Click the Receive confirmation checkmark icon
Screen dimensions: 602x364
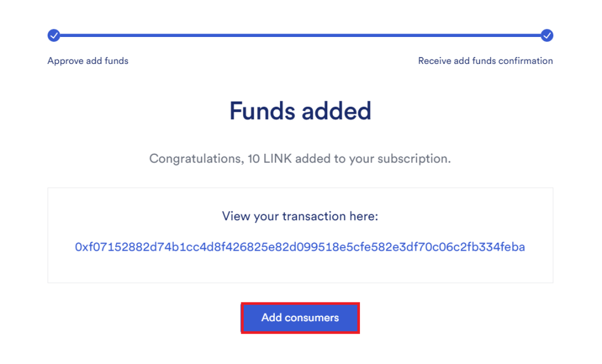[x=547, y=35]
